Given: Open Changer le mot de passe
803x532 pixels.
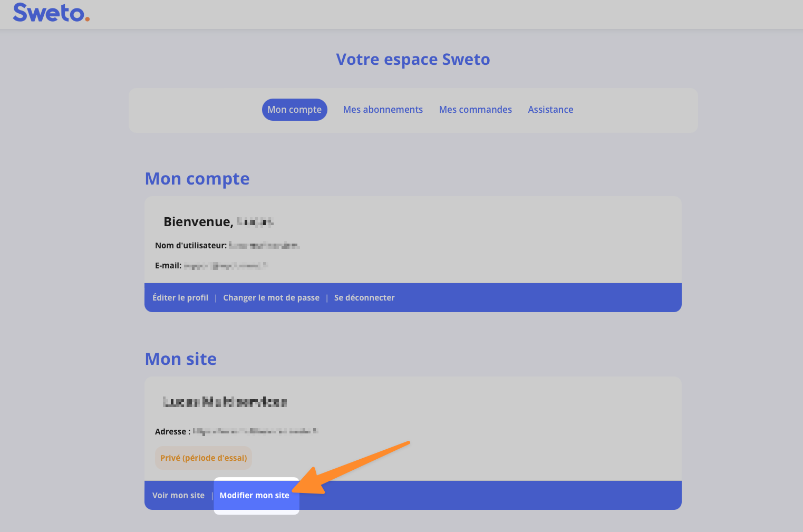Looking at the screenshot, I should [271, 298].
